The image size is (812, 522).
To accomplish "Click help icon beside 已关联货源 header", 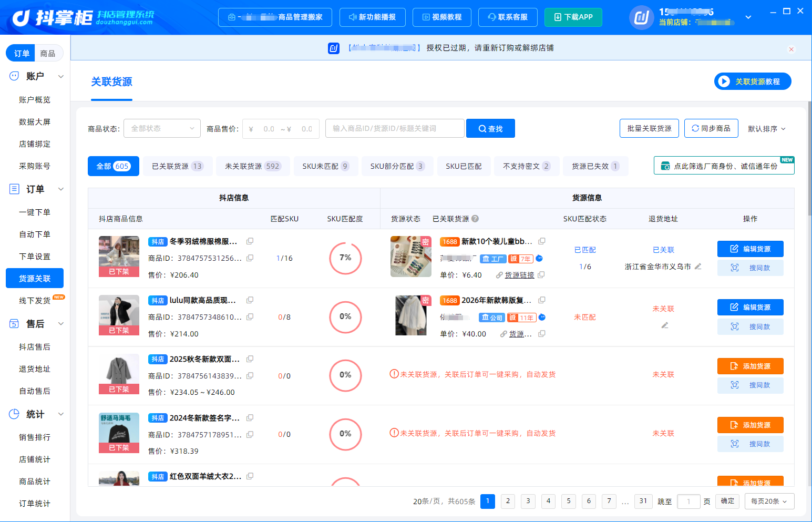I will pos(475,219).
